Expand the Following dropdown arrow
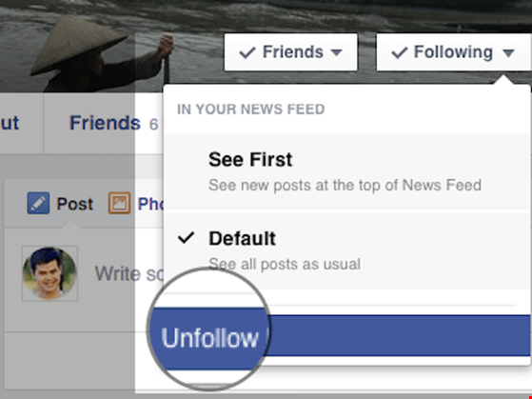 coord(508,53)
